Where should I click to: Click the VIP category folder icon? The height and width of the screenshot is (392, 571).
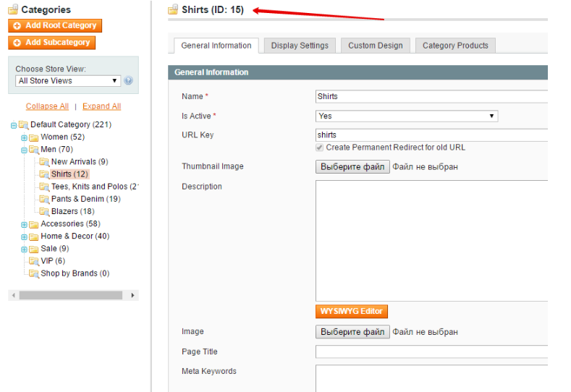34,261
